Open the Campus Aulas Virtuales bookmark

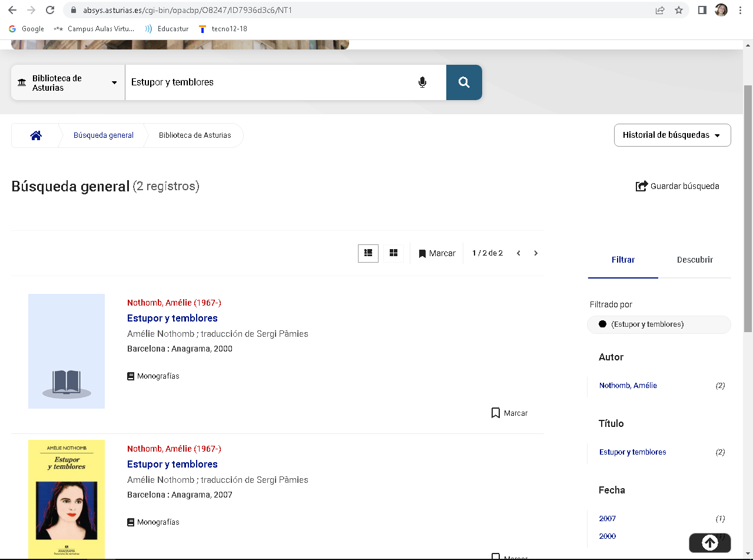point(94,29)
